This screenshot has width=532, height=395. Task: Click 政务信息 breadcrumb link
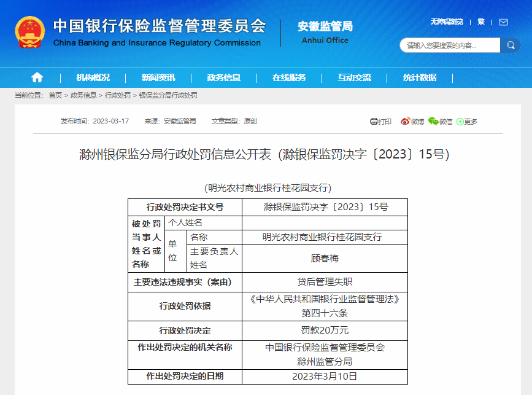(x=83, y=95)
